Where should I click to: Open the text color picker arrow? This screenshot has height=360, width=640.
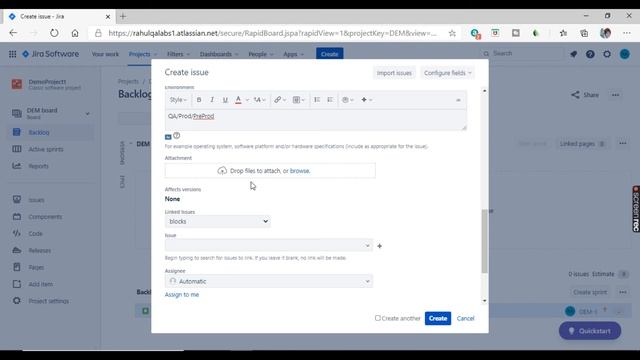click(247, 100)
